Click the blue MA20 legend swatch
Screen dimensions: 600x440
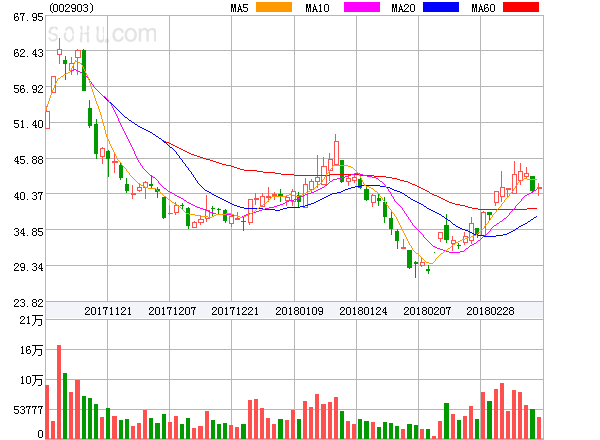click(x=441, y=7)
